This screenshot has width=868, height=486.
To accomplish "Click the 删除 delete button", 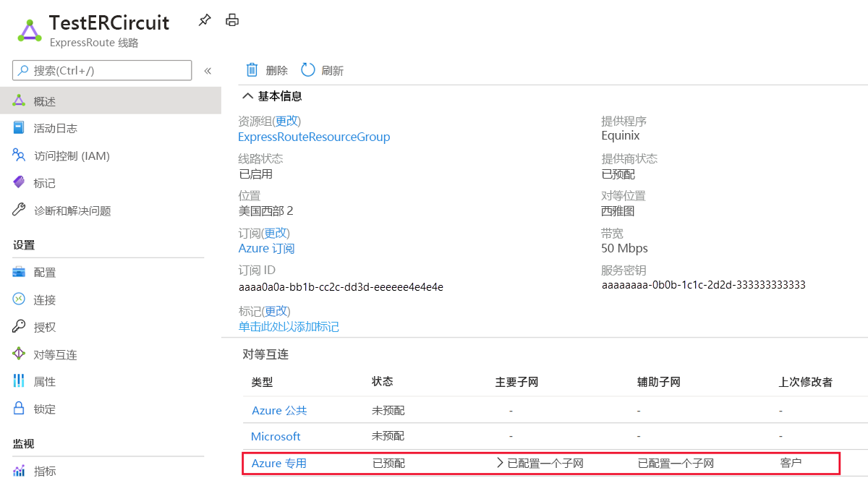I will tap(267, 70).
